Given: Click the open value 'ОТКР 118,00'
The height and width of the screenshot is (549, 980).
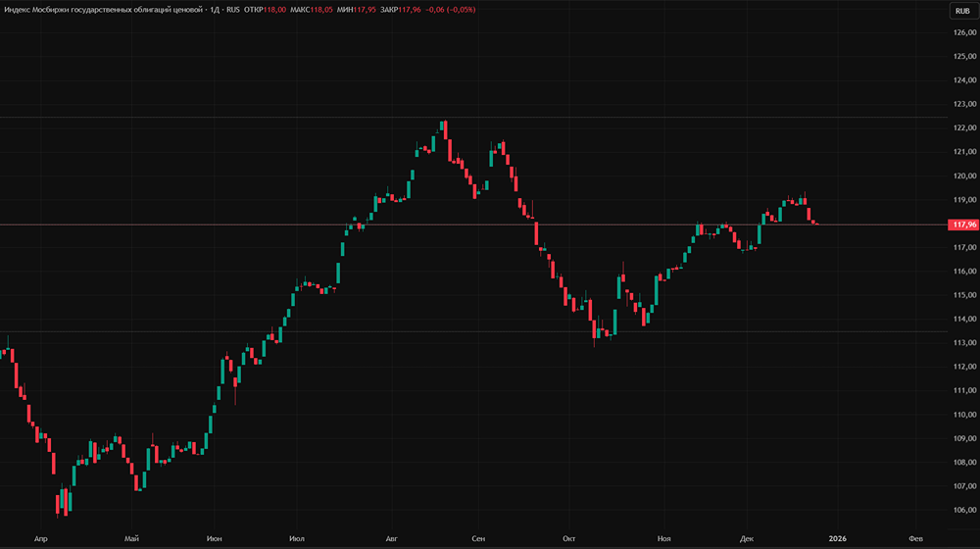Looking at the screenshot, I should 265,10.
